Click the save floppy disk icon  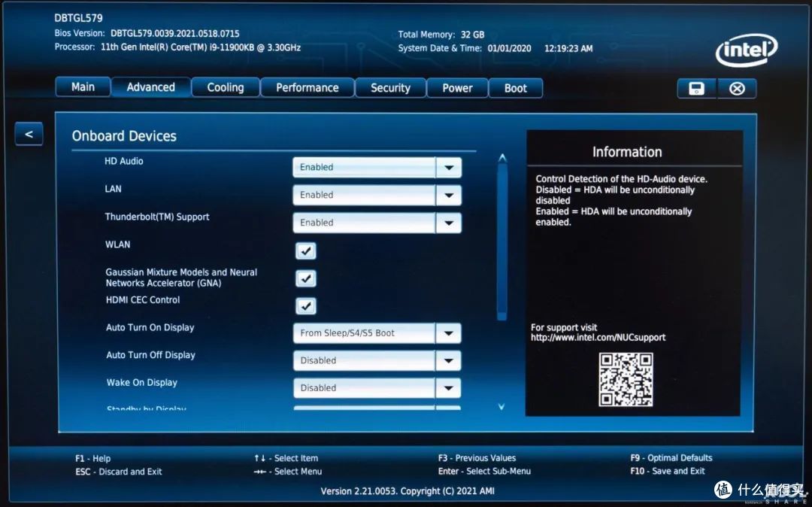[696, 89]
